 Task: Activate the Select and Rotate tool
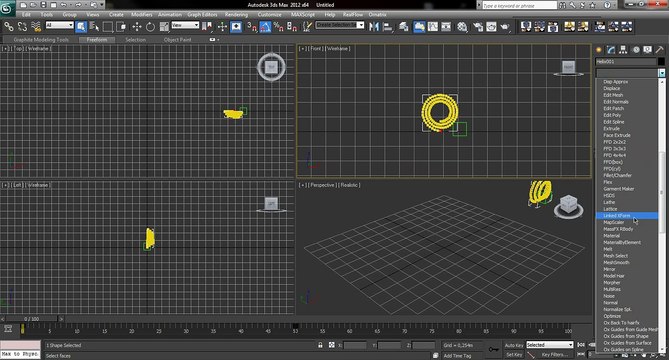click(150, 27)
